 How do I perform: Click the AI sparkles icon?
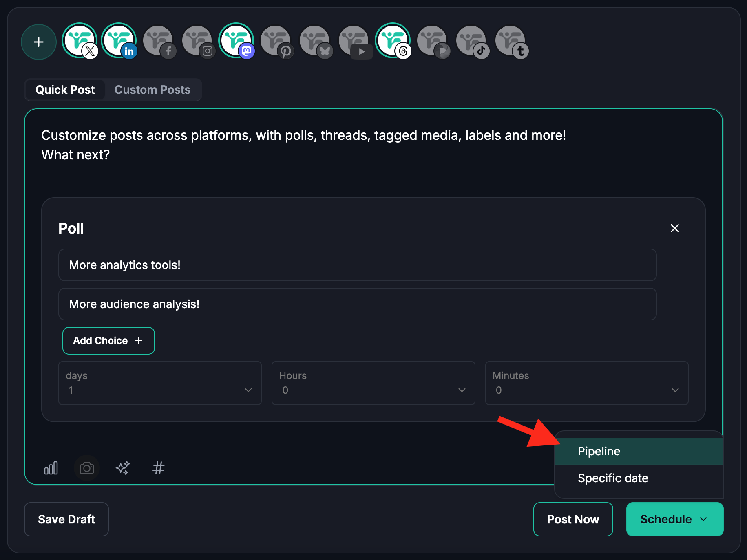(x=123, y=468)
